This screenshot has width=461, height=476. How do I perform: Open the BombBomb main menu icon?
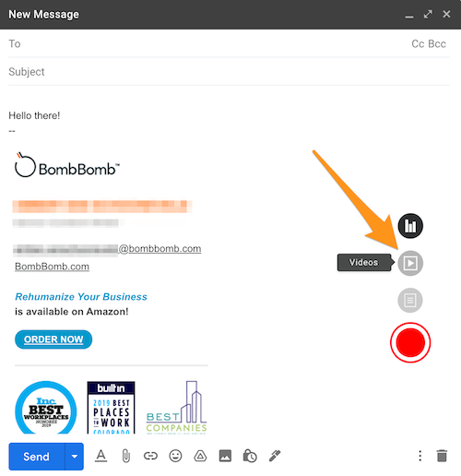410,226
